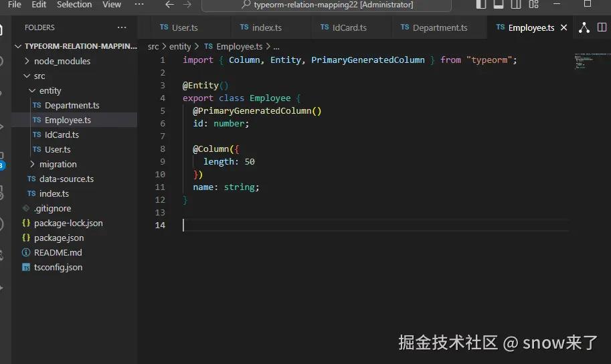The width and height of the screenshot is (611, 364).
Task: Close the Employee.ts tab
Action: [x=563, y=27]
